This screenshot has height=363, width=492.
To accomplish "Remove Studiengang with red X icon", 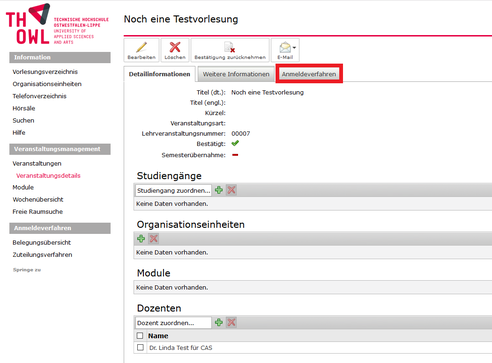I will 231,190.
